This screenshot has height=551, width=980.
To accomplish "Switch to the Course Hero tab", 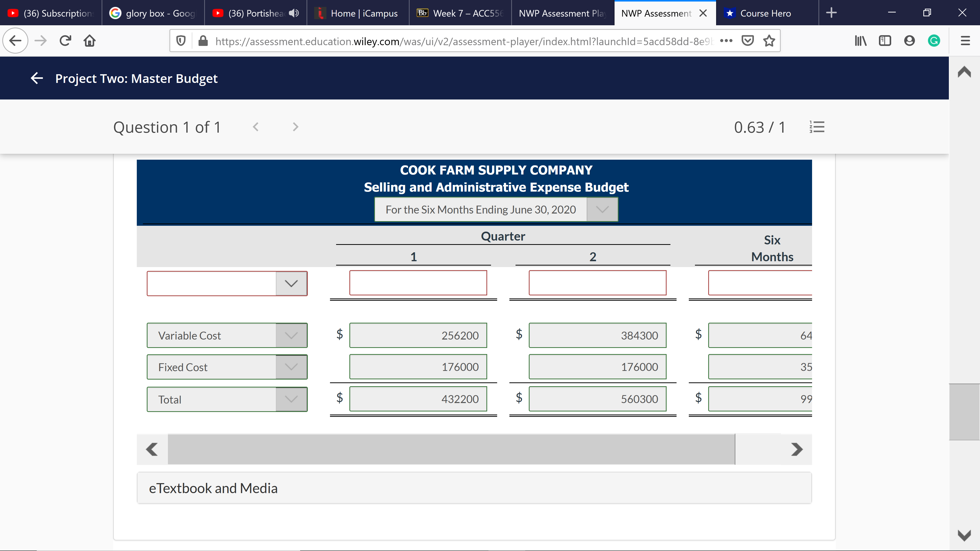I will tap(765, 13).
